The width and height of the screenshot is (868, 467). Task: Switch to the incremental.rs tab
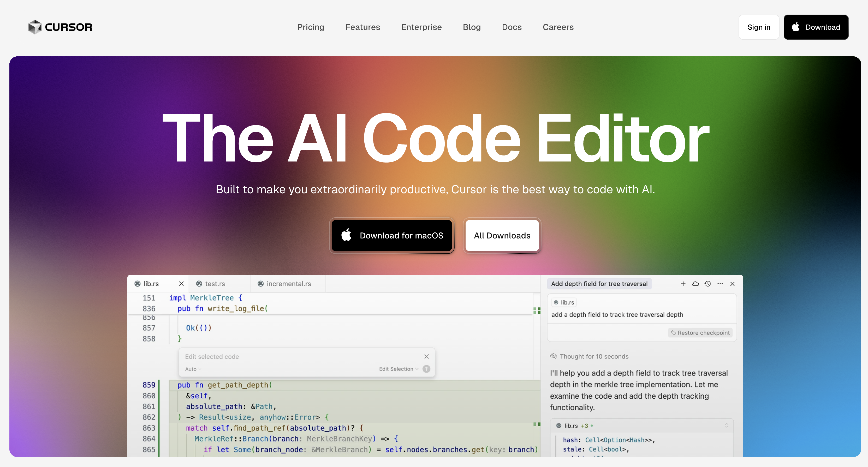(x=288, y=284)
